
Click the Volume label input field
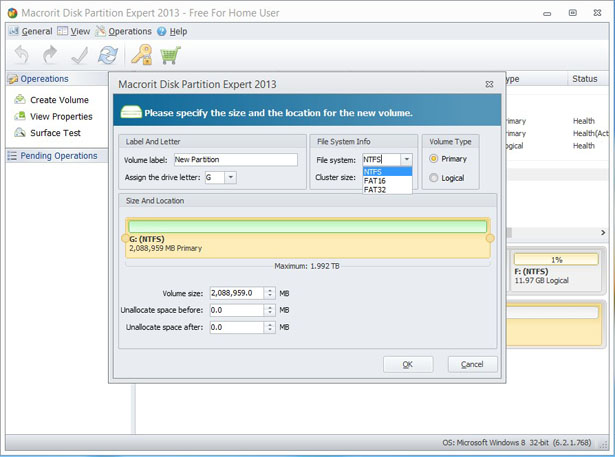235,160
